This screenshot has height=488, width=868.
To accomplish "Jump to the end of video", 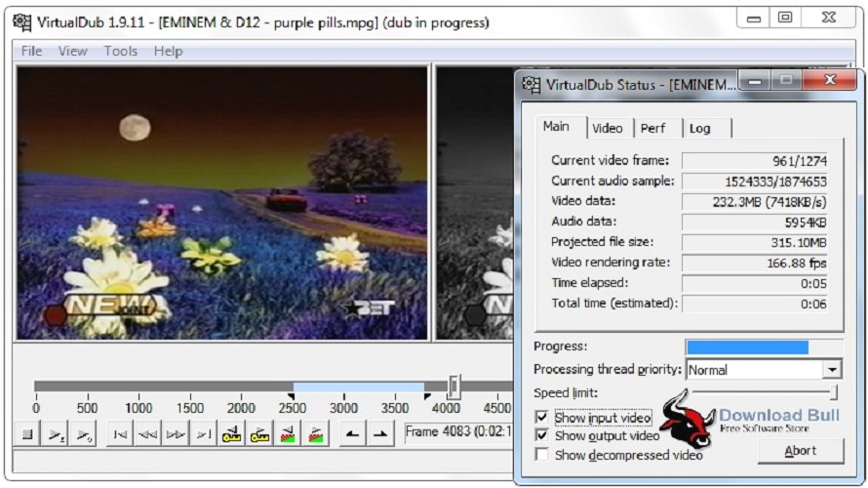I will point(205,433).
